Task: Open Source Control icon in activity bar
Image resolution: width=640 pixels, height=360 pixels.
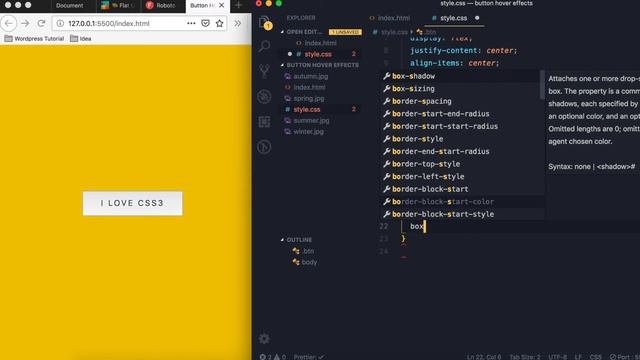Action: pos(264,71)
